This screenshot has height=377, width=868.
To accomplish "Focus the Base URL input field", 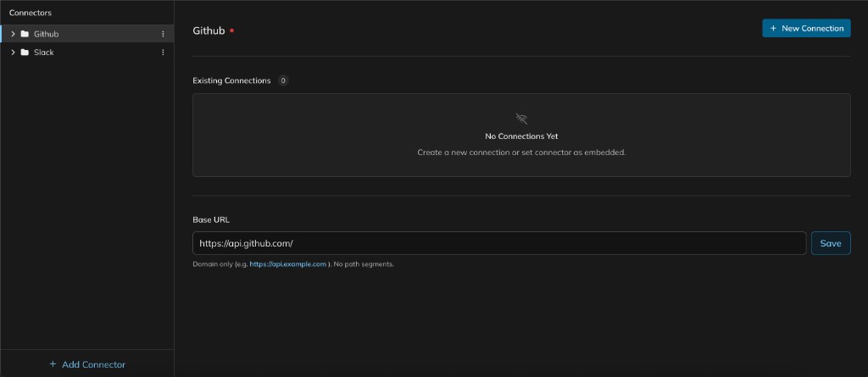I will 499,243.
